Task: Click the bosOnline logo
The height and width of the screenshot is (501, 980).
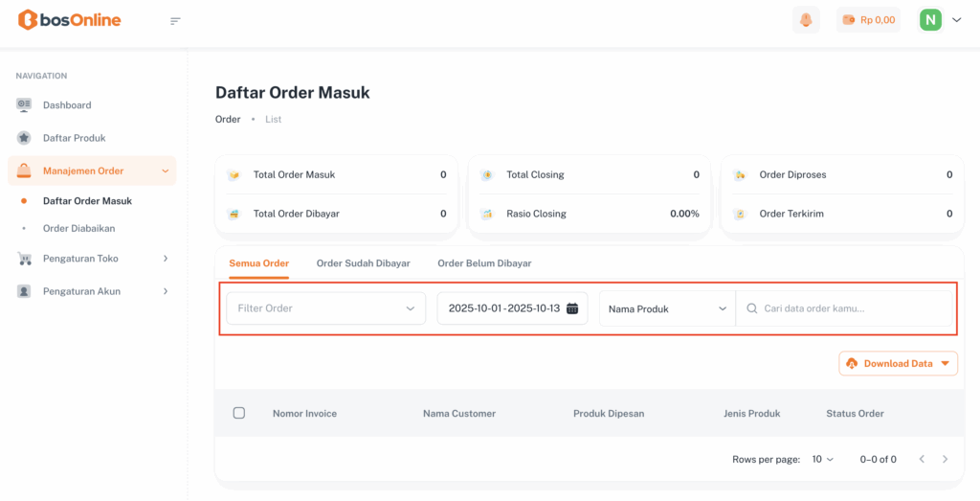Action: click(70, 20)
